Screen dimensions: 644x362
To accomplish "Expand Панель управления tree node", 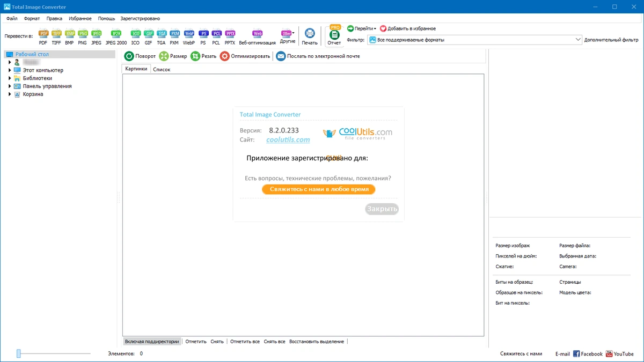I will tap(10, 86).
